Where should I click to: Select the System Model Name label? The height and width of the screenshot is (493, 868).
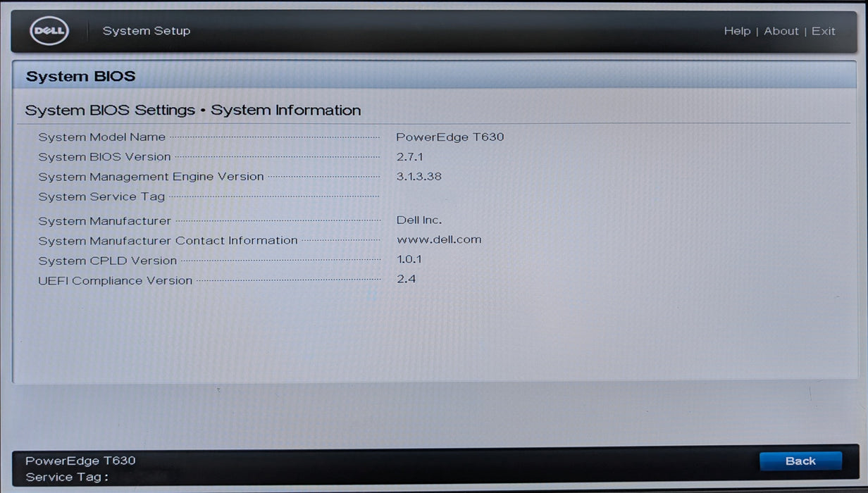102,137
